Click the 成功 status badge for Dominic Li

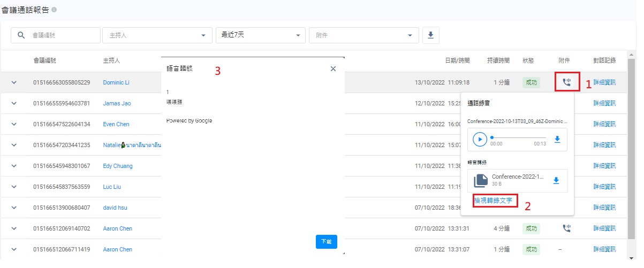click(531, 83)
